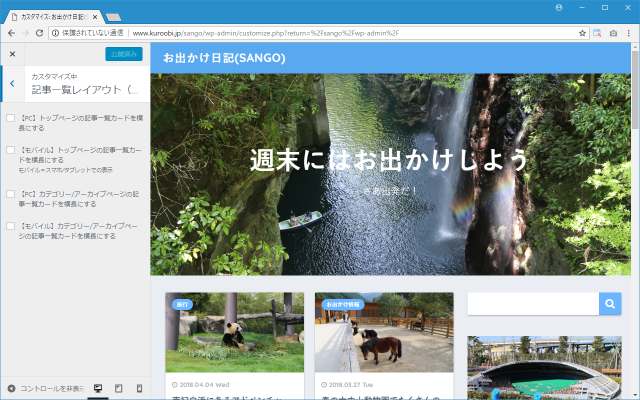640x400 pixels.
Task: Click the 記事一覧レイアウト section heading
Action: 85,89
